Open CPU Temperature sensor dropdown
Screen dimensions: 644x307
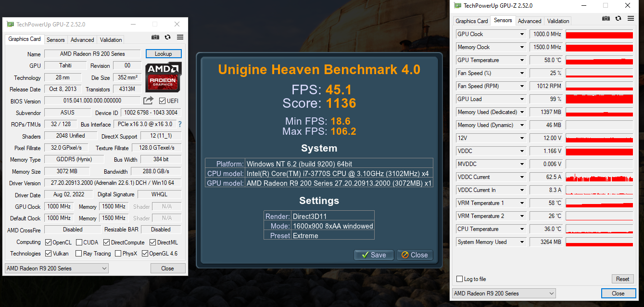point(522,229)
